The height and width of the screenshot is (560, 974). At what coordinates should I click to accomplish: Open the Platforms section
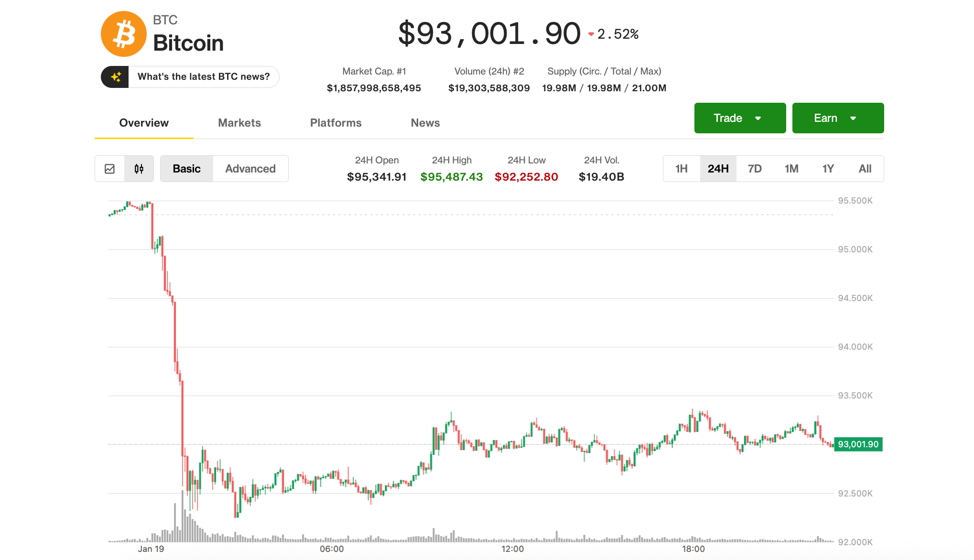tap(335, 123)
